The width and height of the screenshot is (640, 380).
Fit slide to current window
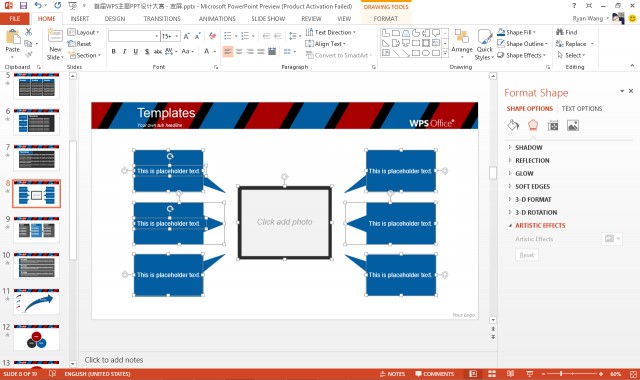[x=633, y=374]
